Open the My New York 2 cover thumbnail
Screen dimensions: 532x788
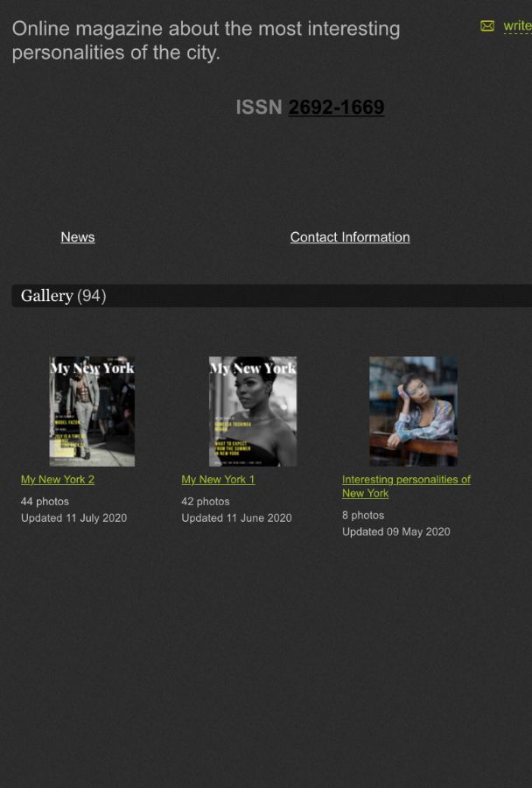tap(92, 411)
